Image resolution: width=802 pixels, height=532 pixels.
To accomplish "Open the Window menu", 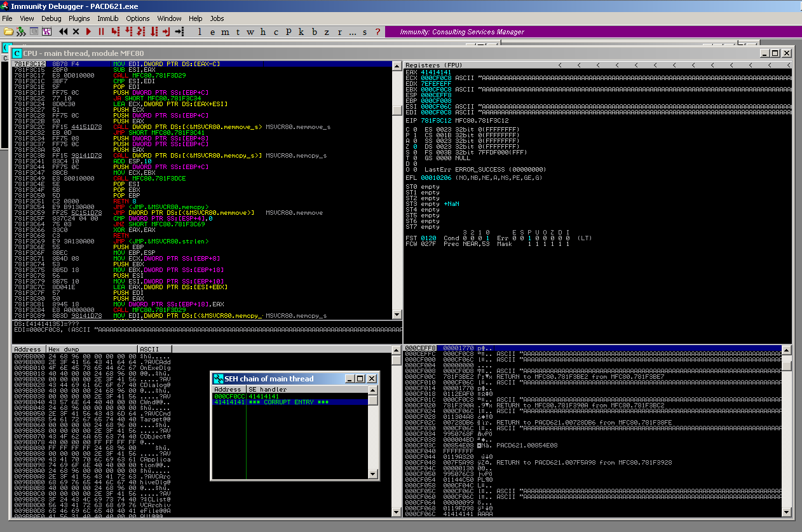I will (169, 18).
